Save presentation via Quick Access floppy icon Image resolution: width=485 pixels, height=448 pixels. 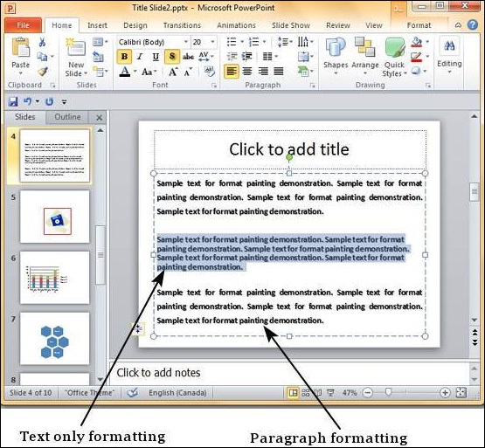point(13,101)
